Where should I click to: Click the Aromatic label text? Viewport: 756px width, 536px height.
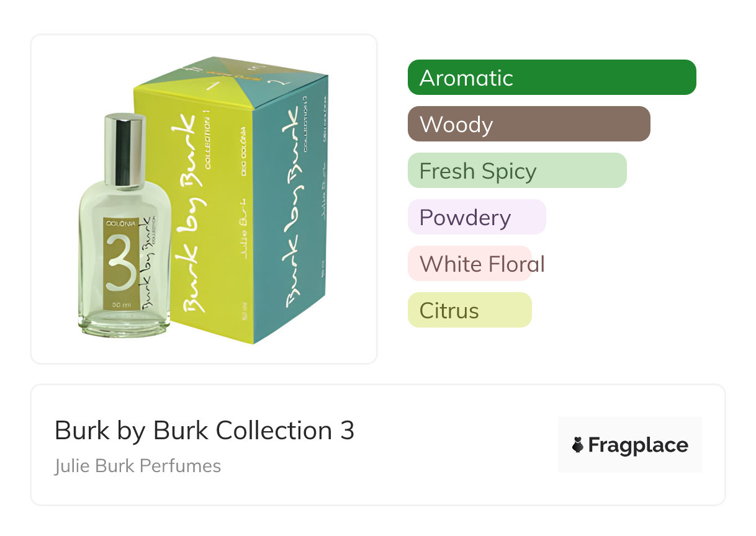tap(466, 78)
